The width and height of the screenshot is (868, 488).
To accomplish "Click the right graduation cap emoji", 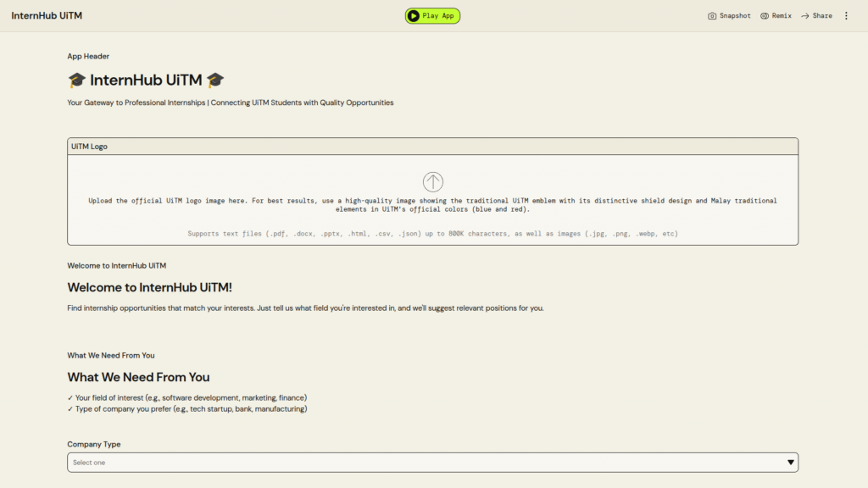I will [215, 80].
